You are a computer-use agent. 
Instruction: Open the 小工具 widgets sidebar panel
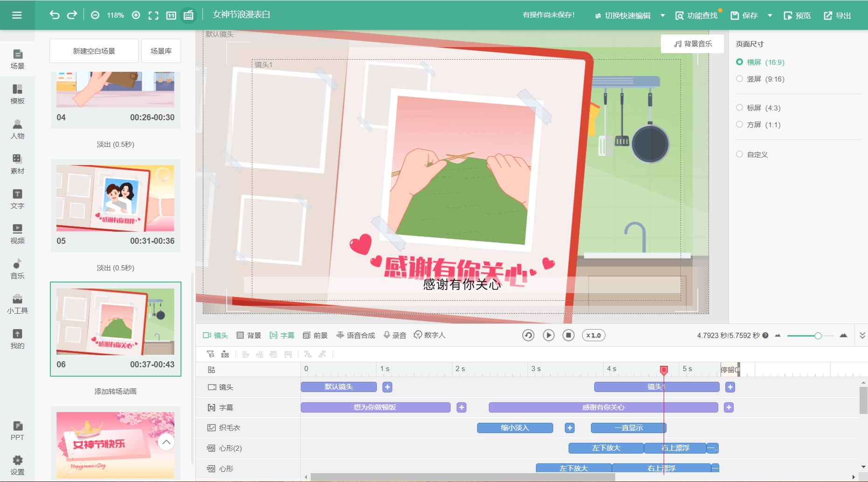(x=17, y=304)
